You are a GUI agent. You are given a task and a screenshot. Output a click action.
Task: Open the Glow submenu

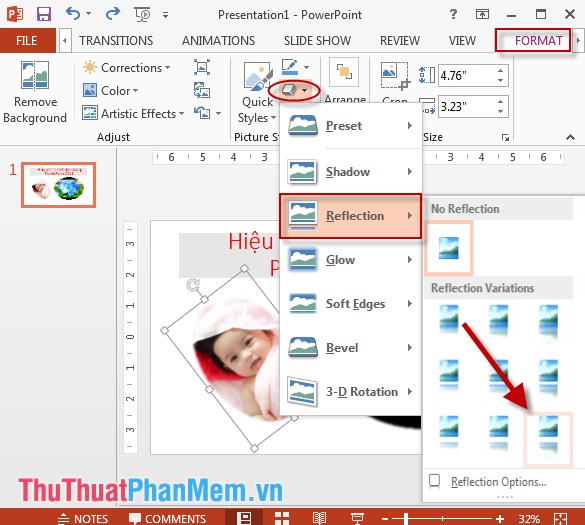(x=351, y=260)
